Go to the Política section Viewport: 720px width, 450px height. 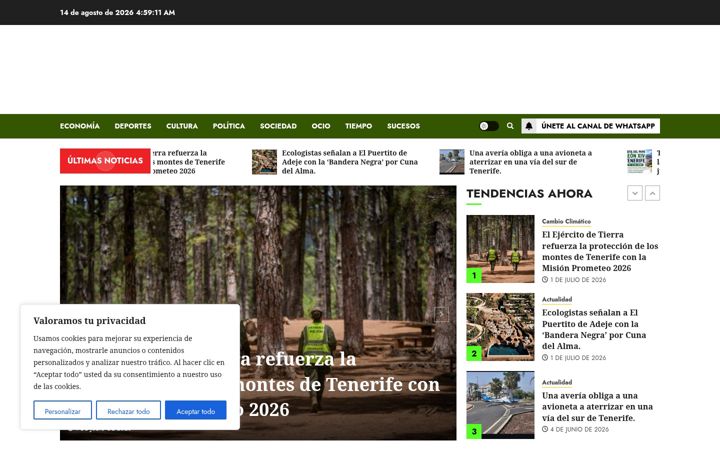(229, 126)
